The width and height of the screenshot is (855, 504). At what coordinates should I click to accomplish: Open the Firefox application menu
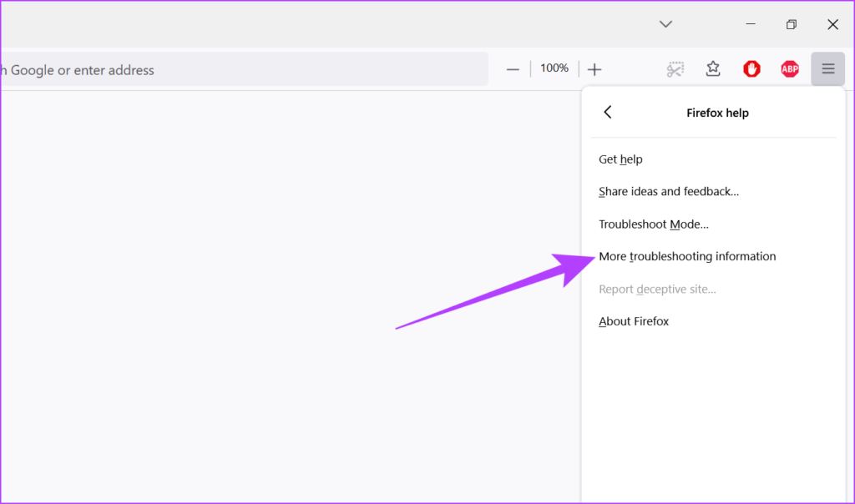(x=827, y=68)
